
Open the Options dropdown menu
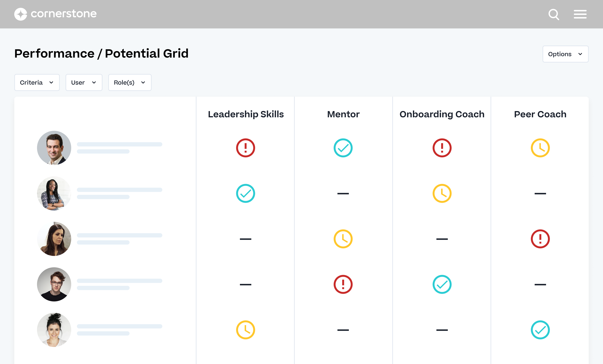[565, 54]
